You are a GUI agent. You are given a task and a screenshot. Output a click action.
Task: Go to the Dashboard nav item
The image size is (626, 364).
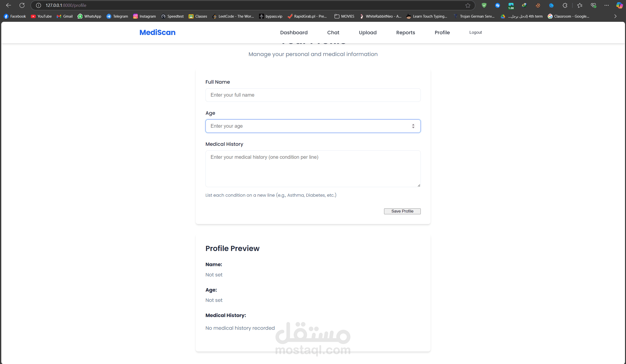(294, 33)
